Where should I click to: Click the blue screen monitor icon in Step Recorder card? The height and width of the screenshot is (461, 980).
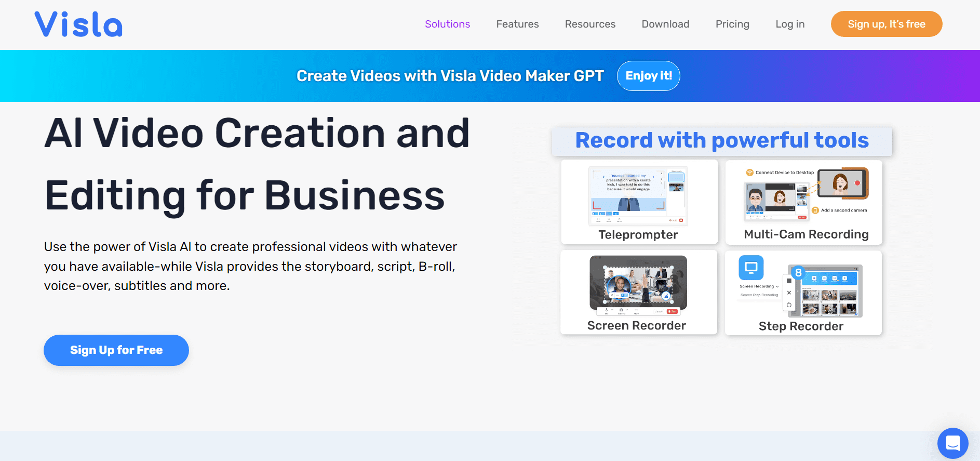point(751,268)
